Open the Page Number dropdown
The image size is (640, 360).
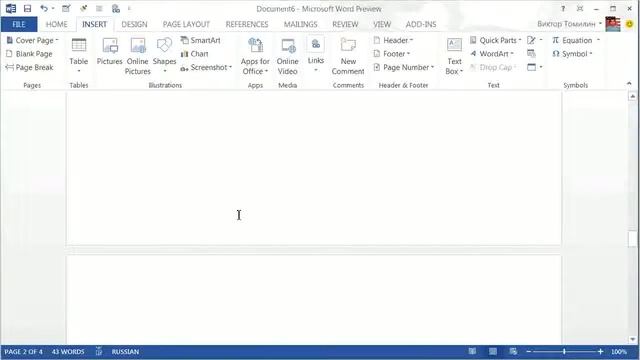pos(404,67)
